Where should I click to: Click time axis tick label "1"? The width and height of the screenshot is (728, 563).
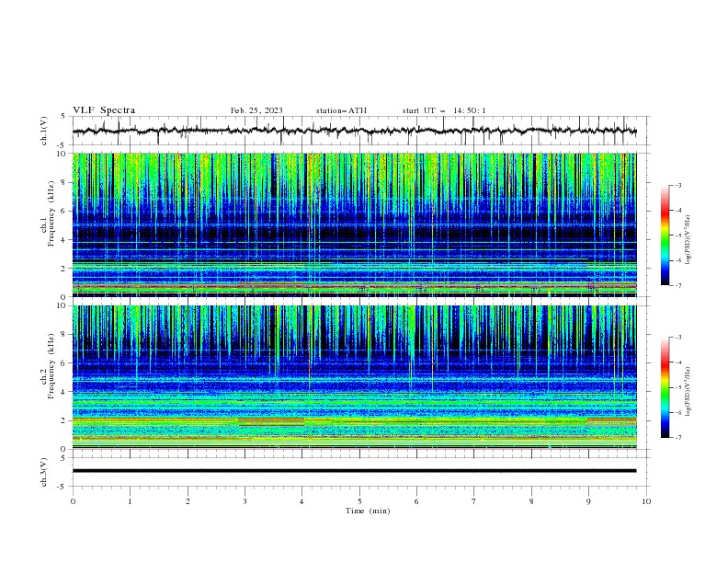130,501
